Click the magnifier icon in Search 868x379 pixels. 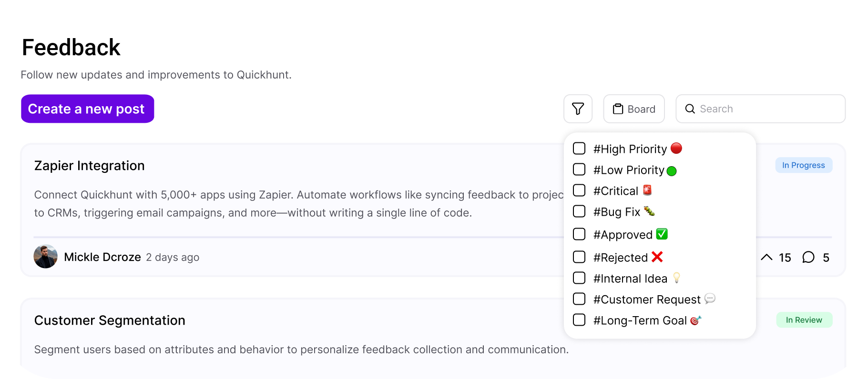point(690,109)
